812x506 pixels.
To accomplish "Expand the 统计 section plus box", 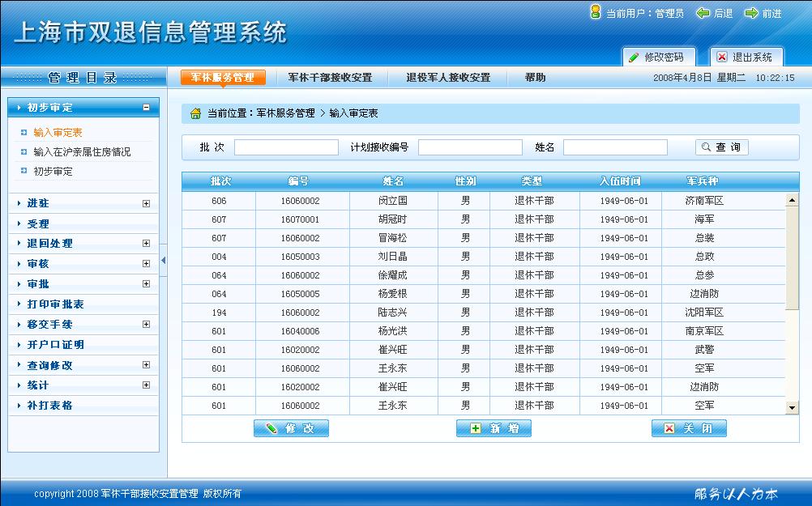I will 146,385.
